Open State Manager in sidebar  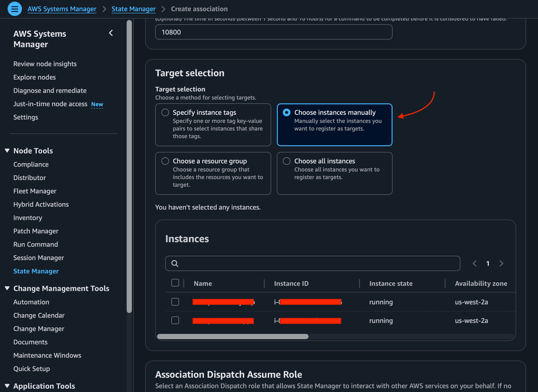pos(36,271)
